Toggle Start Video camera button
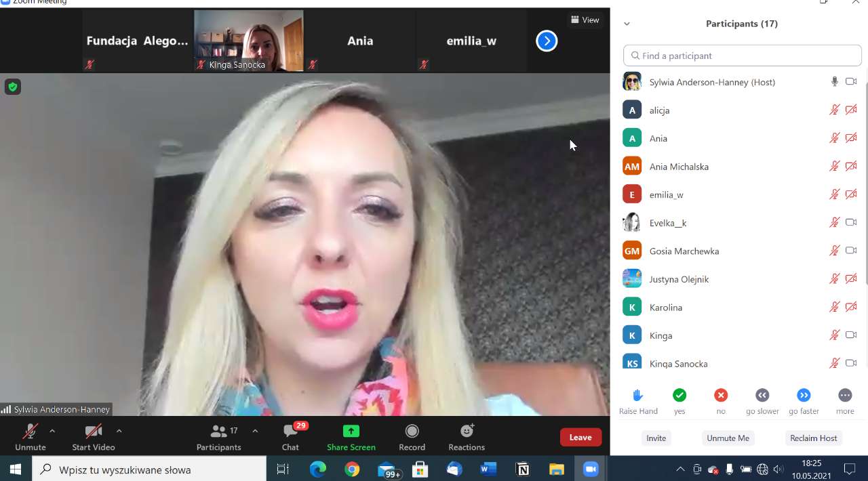This screenshot has height=481, width=868. 94,432
